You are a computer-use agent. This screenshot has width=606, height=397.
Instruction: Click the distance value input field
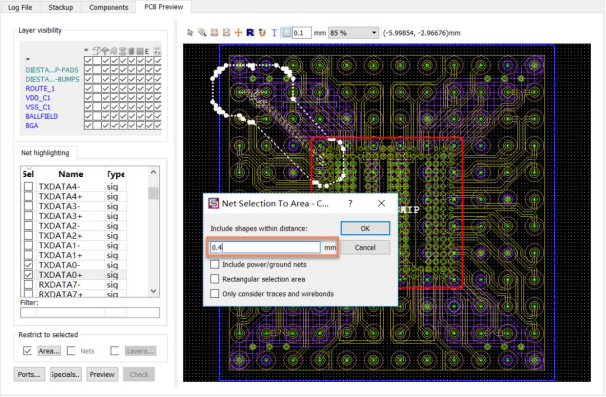click(265, 247)
